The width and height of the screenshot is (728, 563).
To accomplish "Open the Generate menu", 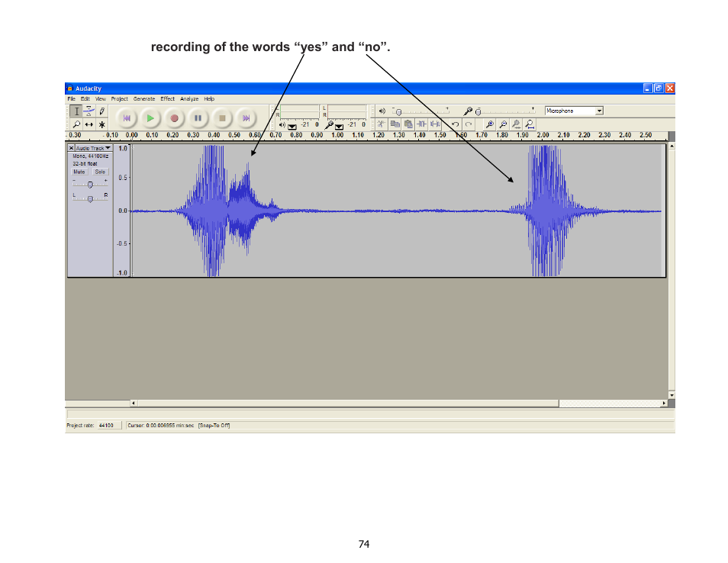I will (144, 99).
